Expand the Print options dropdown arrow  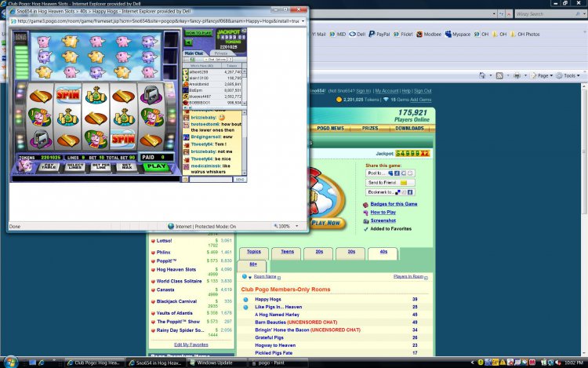525,75
